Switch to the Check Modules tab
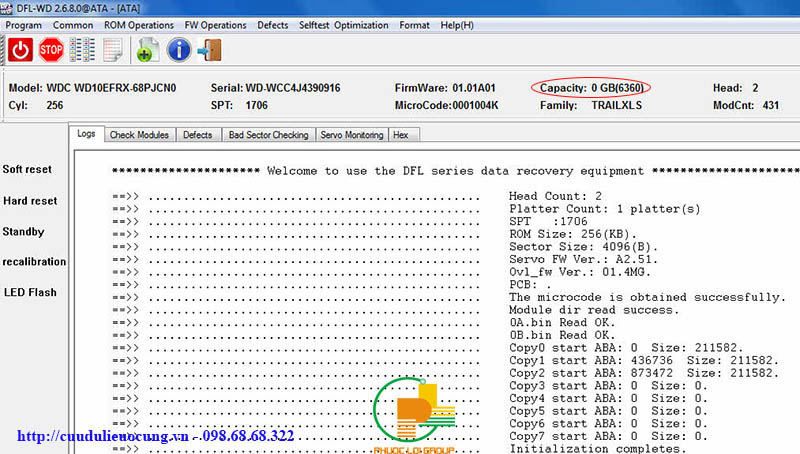 (139, 134)
